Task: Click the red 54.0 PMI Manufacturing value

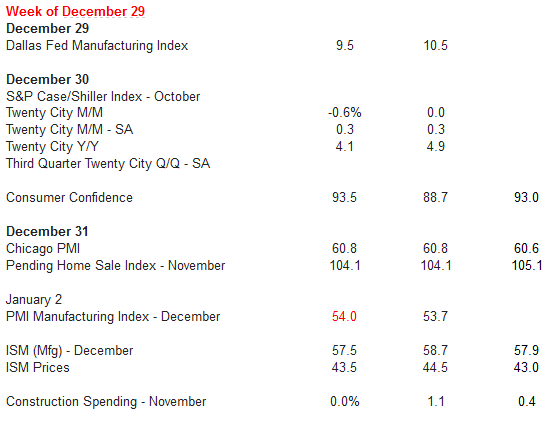Action: coord(344,317)
